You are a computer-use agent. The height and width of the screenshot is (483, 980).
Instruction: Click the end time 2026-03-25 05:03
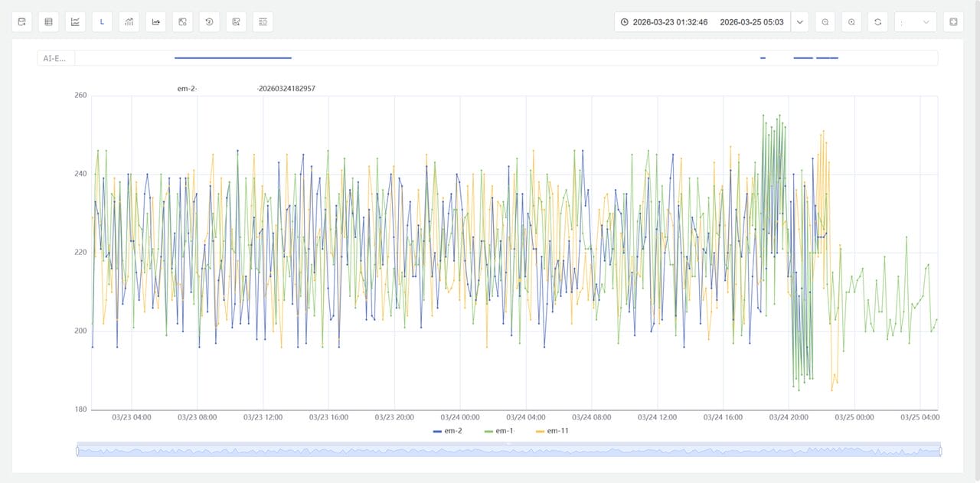pyautogui.click(x=751, y=22)
